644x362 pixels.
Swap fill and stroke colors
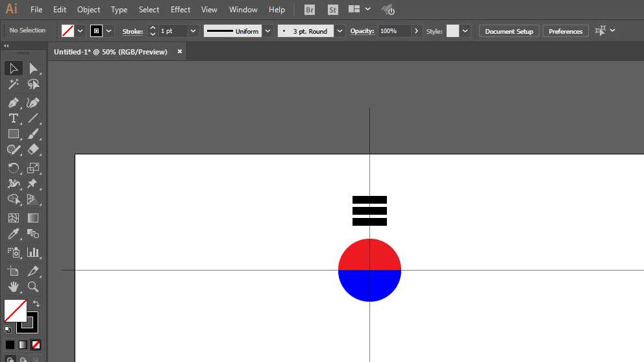coord(36,304)
